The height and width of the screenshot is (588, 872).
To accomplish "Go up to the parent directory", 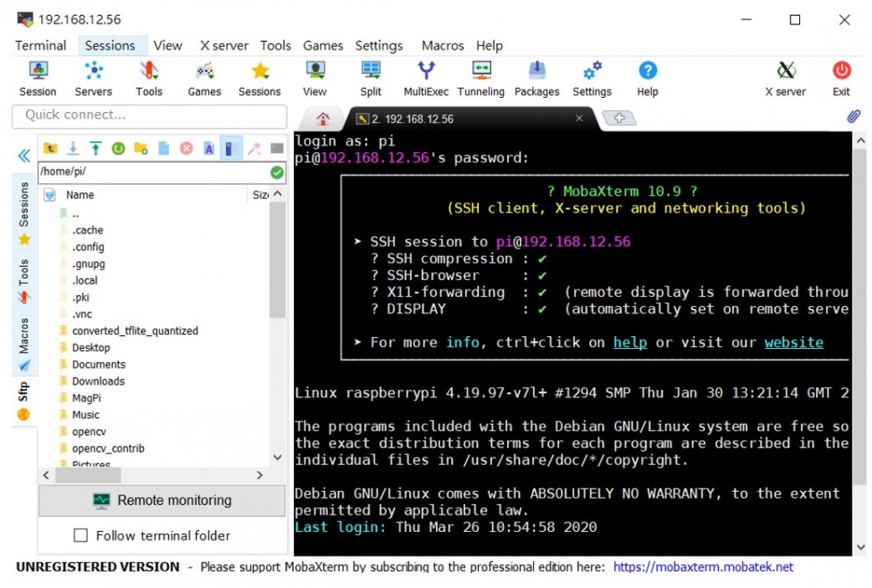I will 50,148.
